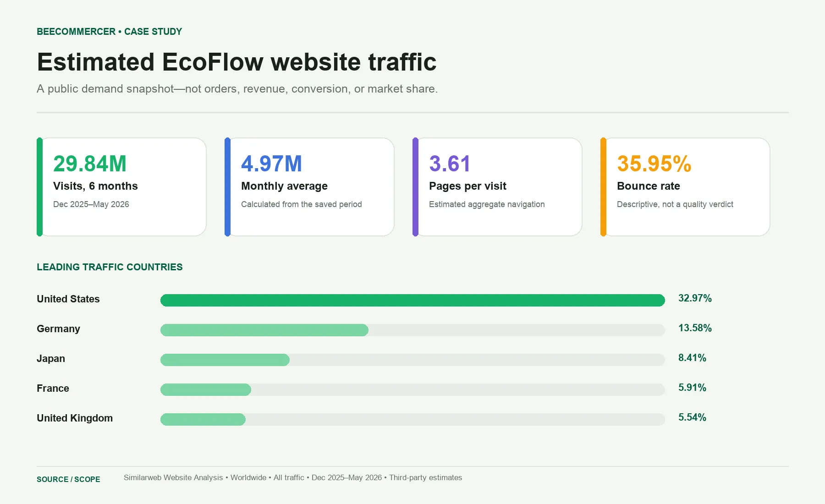
Task: Select the title 'Estimated EcoFlow website traffic'
Action: coord(236,62)
